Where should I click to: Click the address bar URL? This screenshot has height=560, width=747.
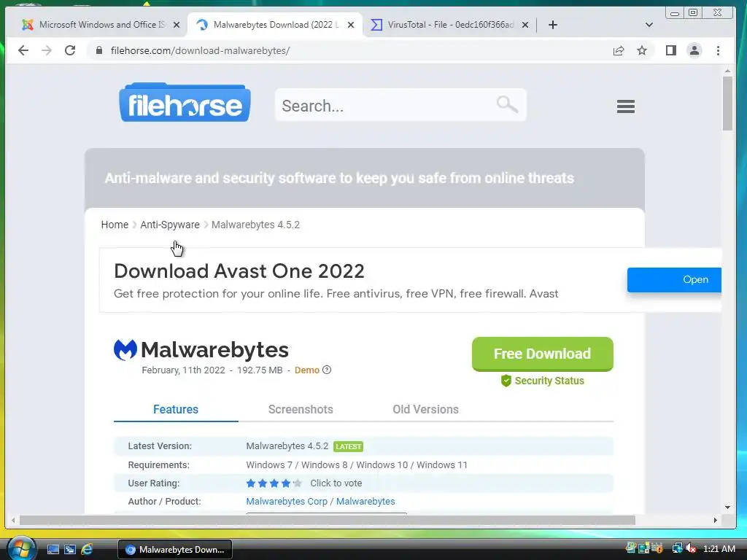click(x=200, y=50)
